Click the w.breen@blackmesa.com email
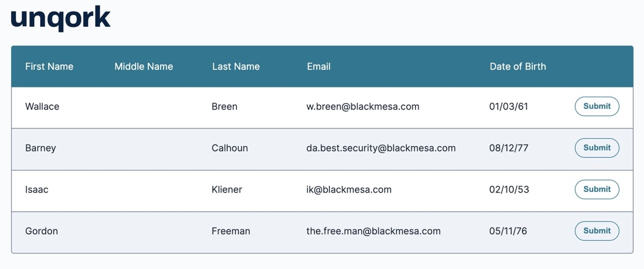Screen dimensions: 644x269 [x=363, y=107]
